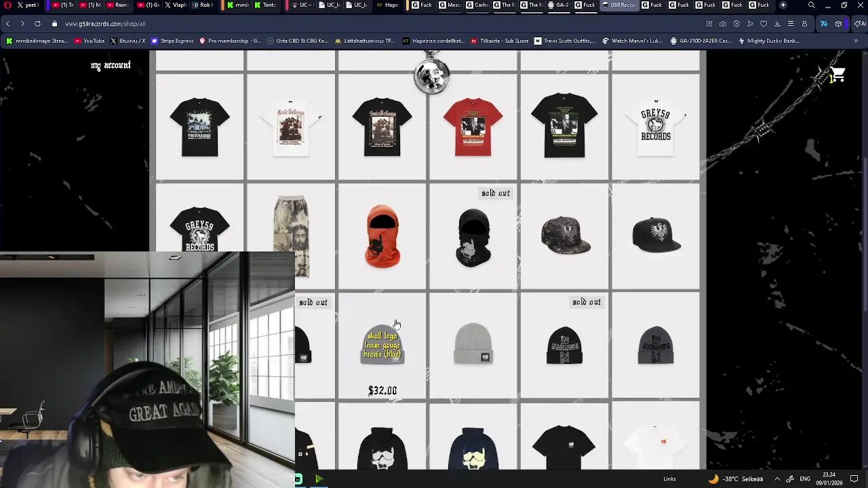Open the black house graphic tee product

[199, 127]
